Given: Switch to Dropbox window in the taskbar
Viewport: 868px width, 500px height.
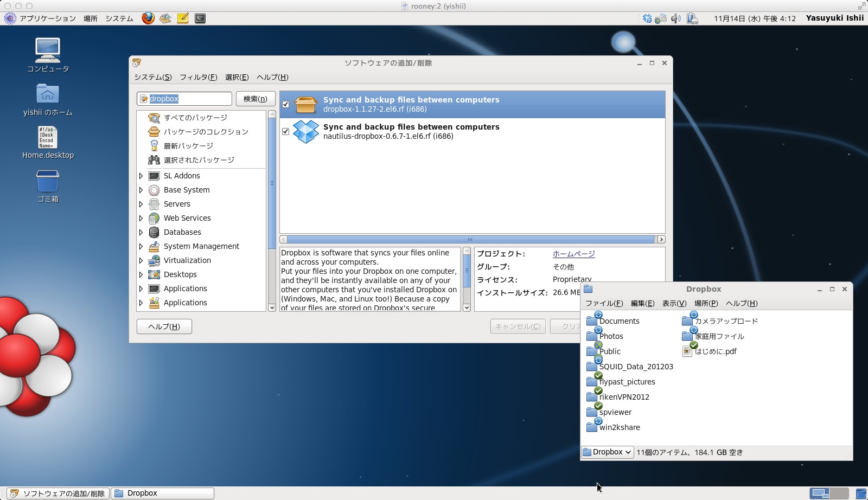Looking at the screenshot, I should tap(163, 493).
